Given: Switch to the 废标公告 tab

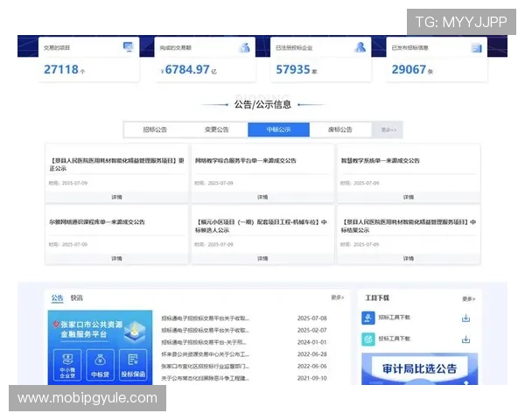Looking at the screenshot, I should pos(340,129).
